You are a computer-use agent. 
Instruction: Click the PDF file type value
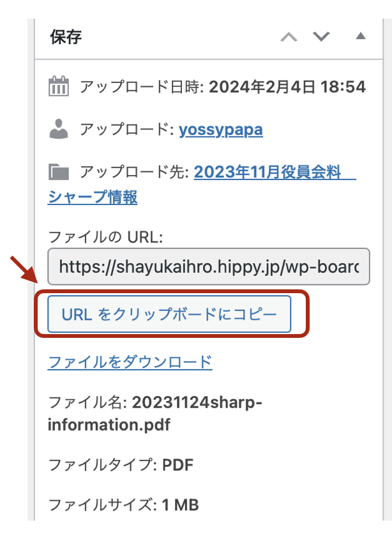coord(178,464)
